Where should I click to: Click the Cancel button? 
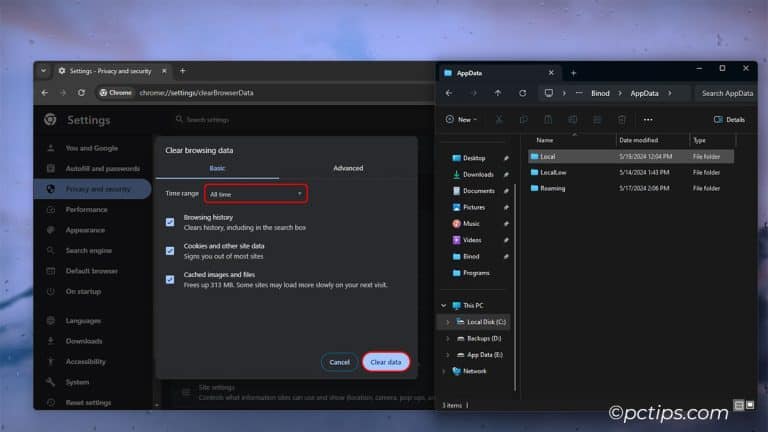(339, 362)
